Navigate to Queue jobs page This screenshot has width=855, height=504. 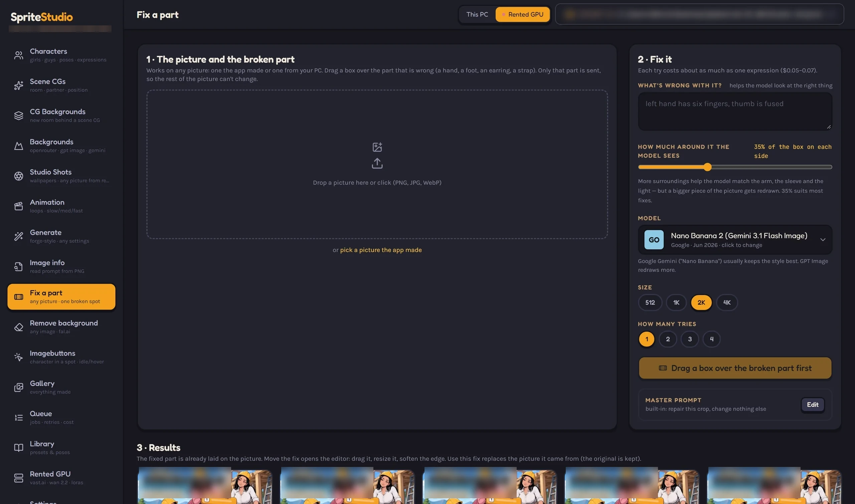pos(61,418)
